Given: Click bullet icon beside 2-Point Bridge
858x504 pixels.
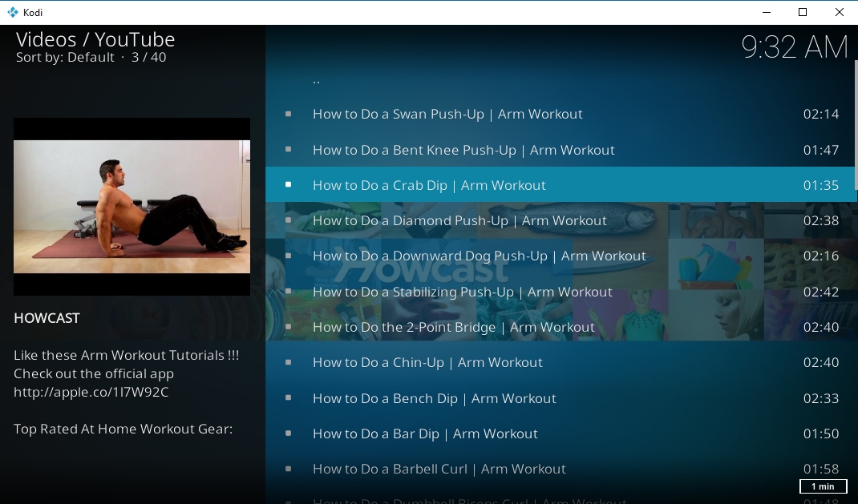Looking at the screenshot, I should pos(289,327).
